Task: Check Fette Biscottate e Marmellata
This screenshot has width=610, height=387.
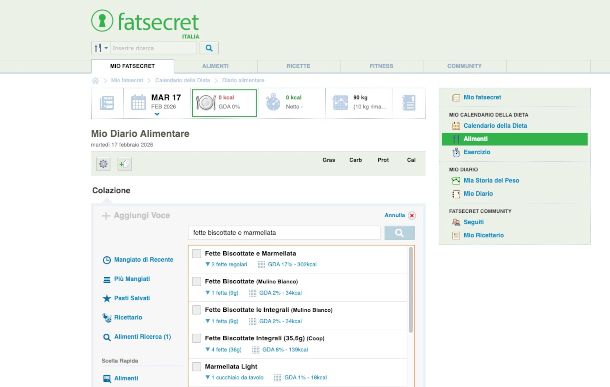Action: [x=196, y=254]
